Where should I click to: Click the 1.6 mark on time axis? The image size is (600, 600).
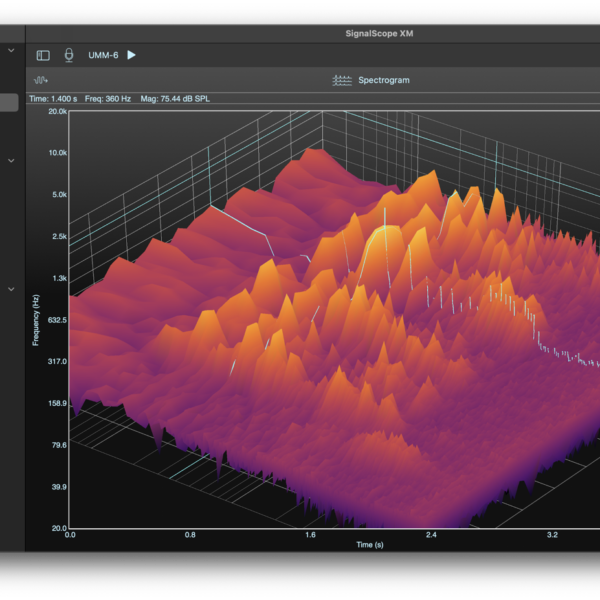pos(310,535)
